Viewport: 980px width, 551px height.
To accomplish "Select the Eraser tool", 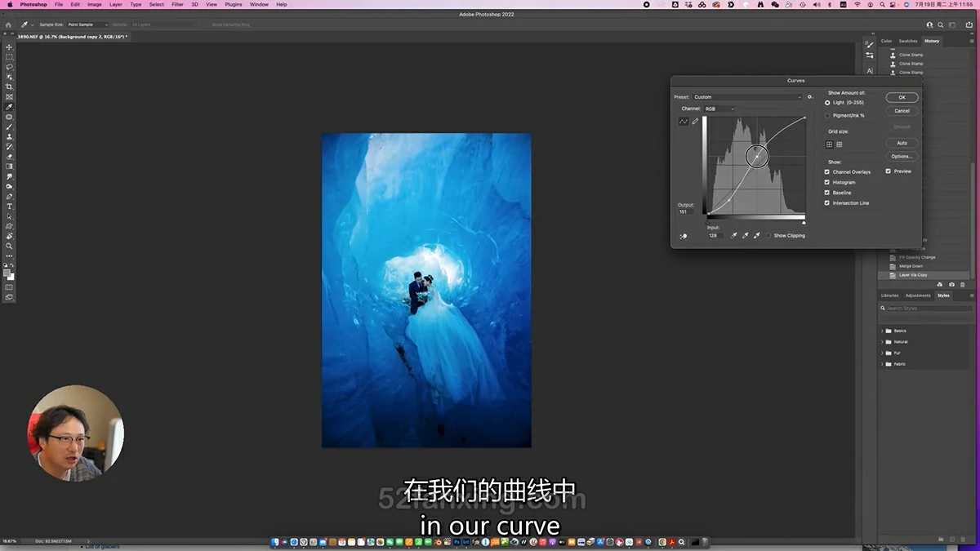I will pyautogui.click(x=10, y=157).
